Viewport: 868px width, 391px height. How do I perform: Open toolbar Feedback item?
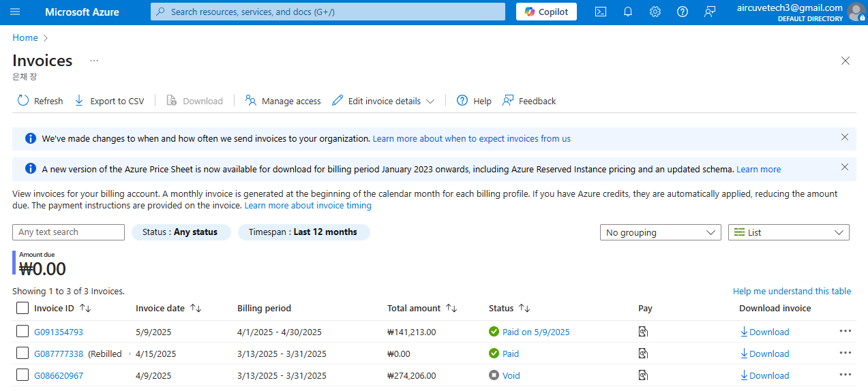(x=529, y=101)
